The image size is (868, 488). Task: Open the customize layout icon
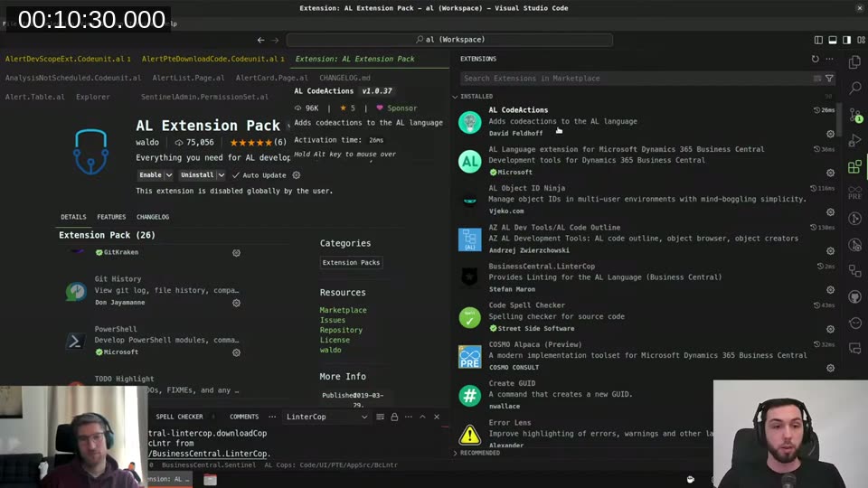point(862,40)
